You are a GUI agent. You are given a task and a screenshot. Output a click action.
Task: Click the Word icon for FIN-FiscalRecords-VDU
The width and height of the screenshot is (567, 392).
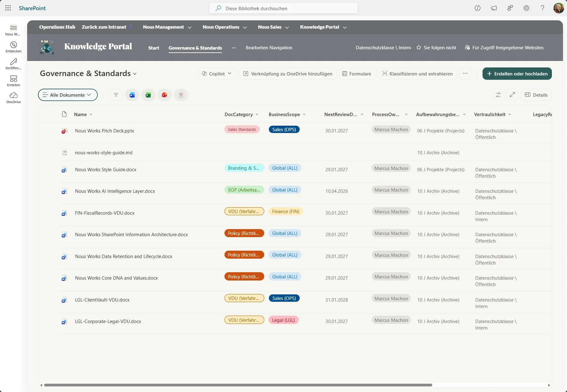(64, 213)
